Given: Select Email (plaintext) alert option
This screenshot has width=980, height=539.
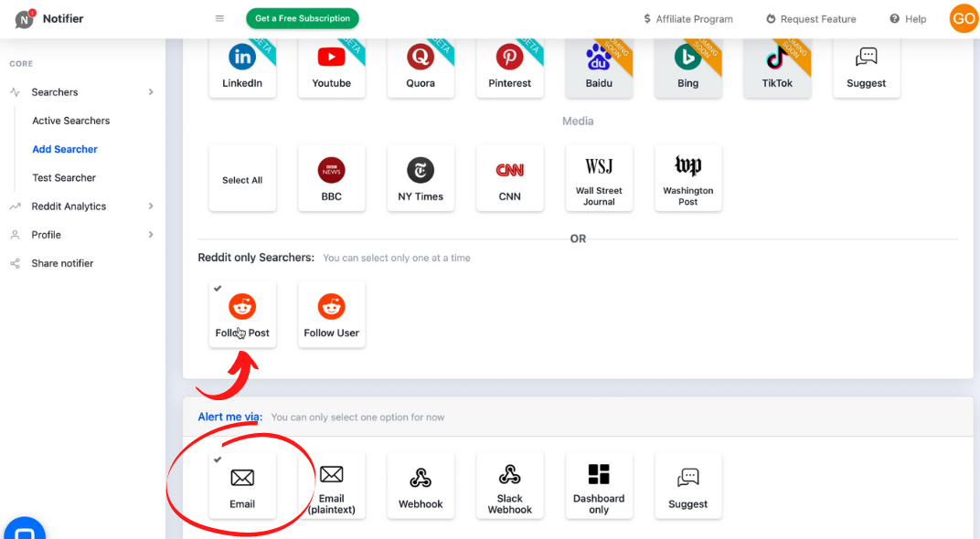Looking at the screenshot, I should pyautogui.click(x=331, y=485).
